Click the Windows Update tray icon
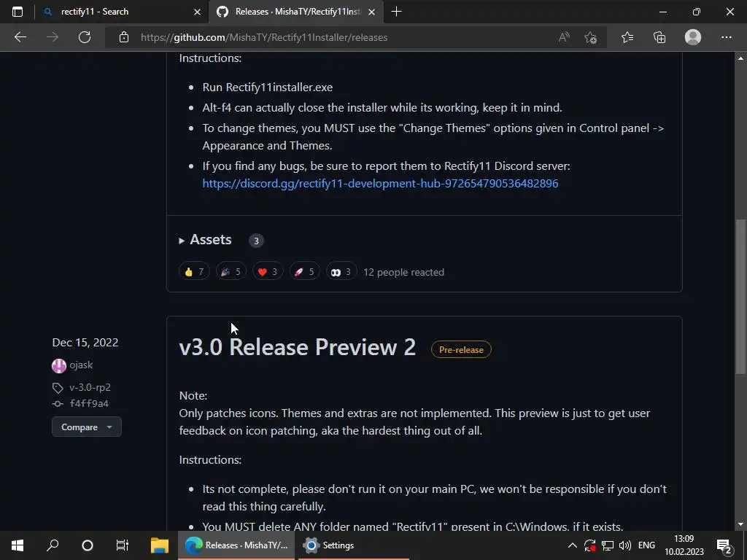The image size is (747, 560). point(589,545)
